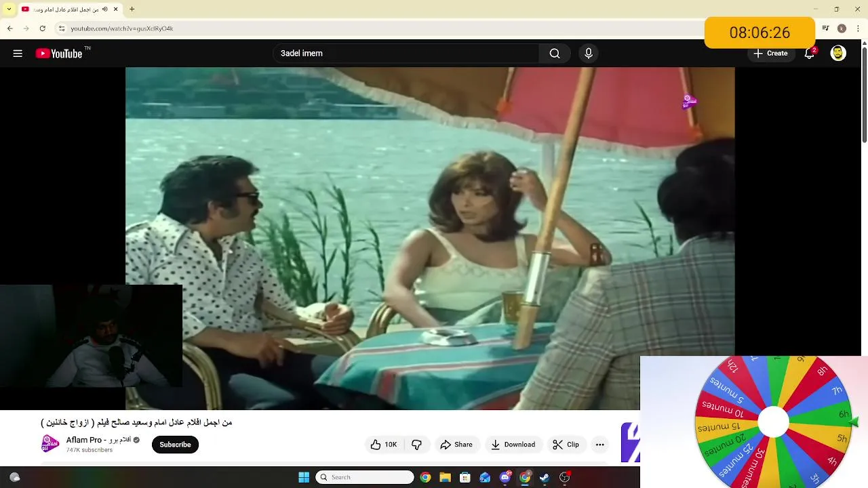This screenshot has width=868, height=488.
Task: Create a clip with Clip button
Action: click(566, 445)
